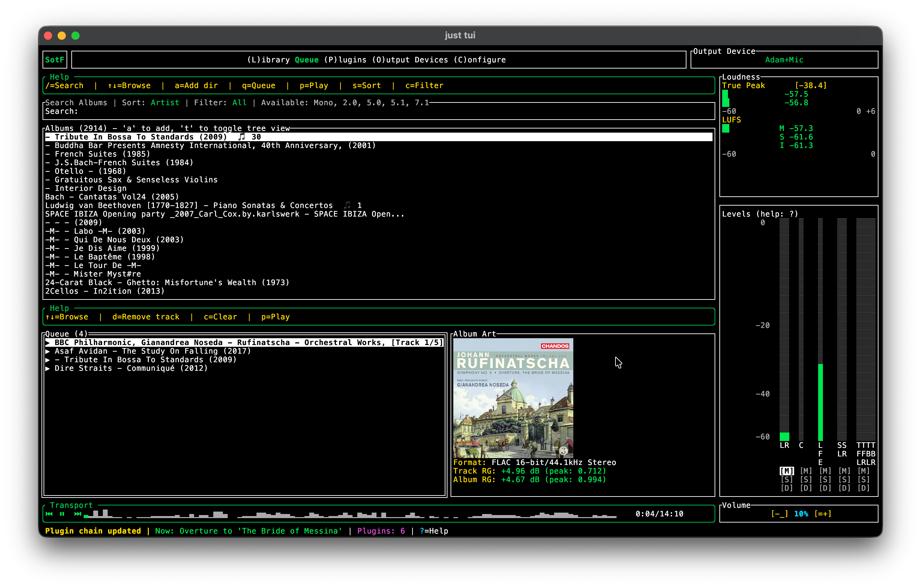Viewport: 921px width, 588px height.
Task: Skip to the previous track in Transport
Action: [x=49, y=514]
